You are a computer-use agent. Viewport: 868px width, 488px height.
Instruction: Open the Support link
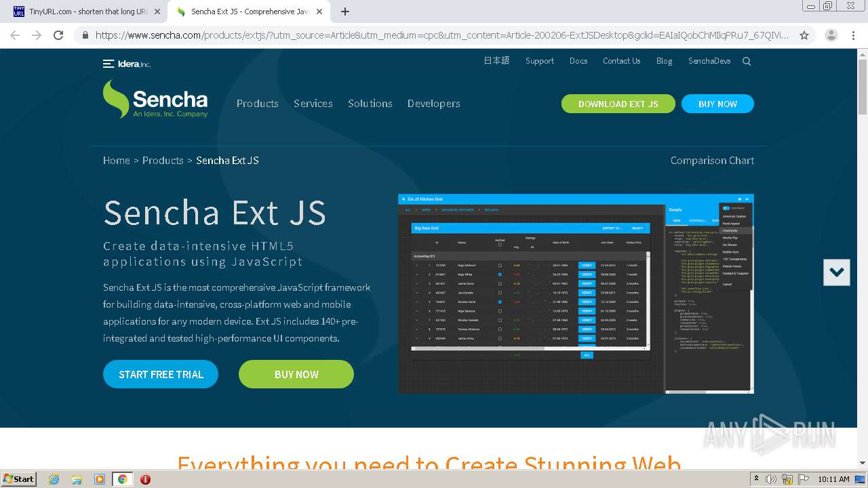pos(540,61)
